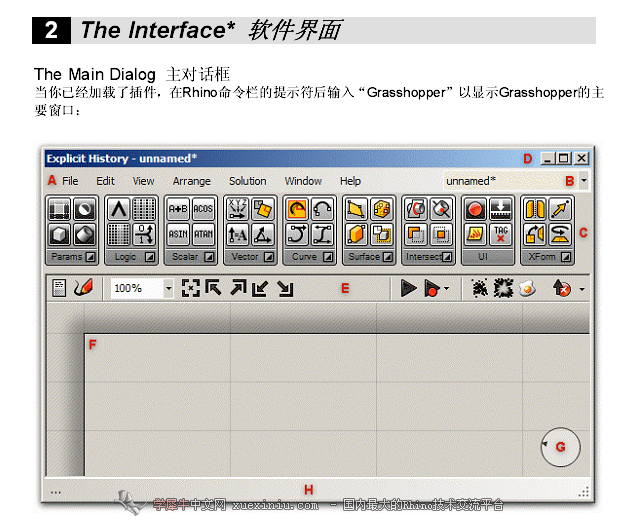Open the 100% zoom level dropdown
The height and width of the screenshot is (525, 620).
168,288
